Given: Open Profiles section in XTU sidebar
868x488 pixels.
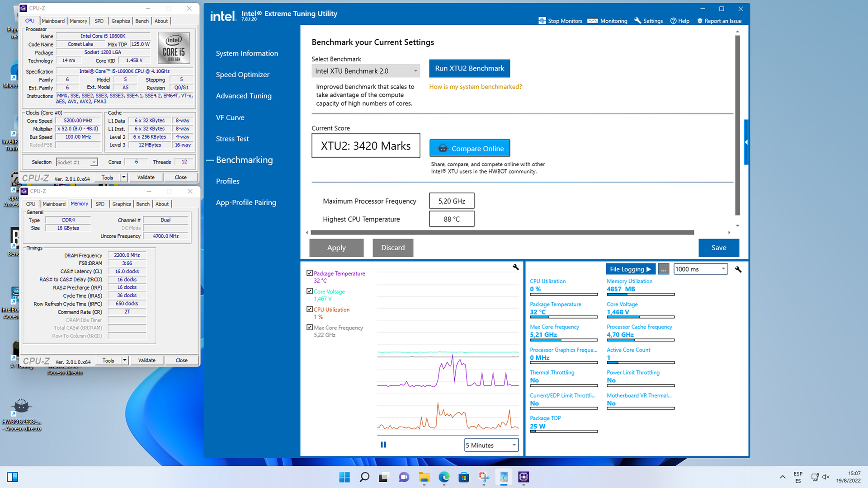Looking at the screenshot, I should tap(227, 181).
